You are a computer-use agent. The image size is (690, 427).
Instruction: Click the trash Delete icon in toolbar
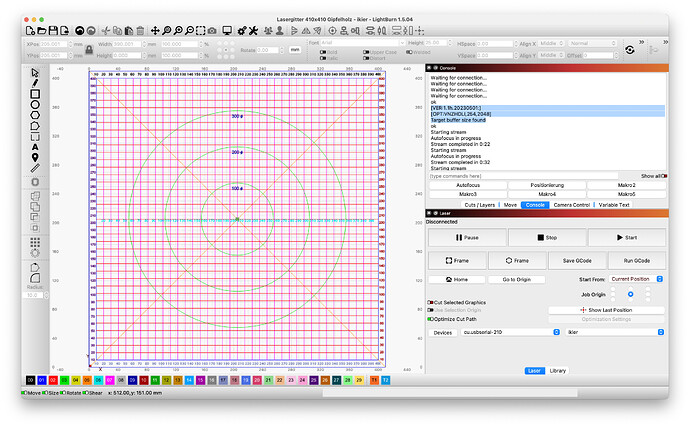[x=140, y=30]
